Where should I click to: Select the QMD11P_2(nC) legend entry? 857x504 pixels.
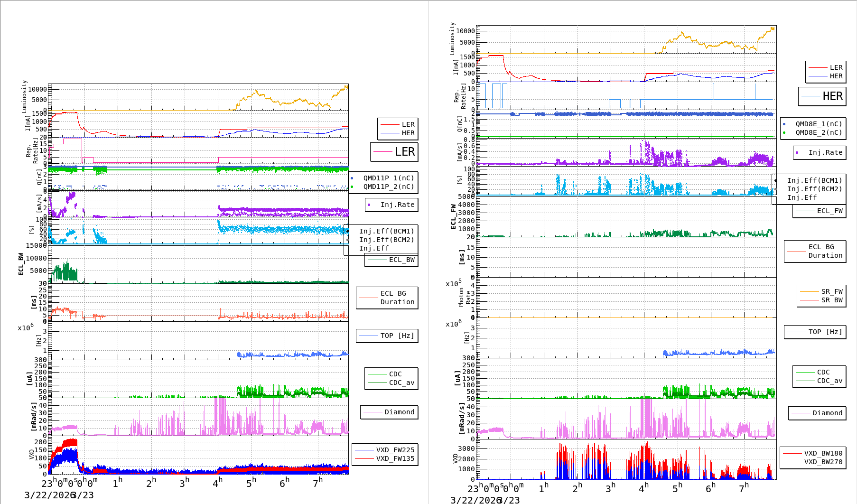pyautogui.click(x=388, y=187)
